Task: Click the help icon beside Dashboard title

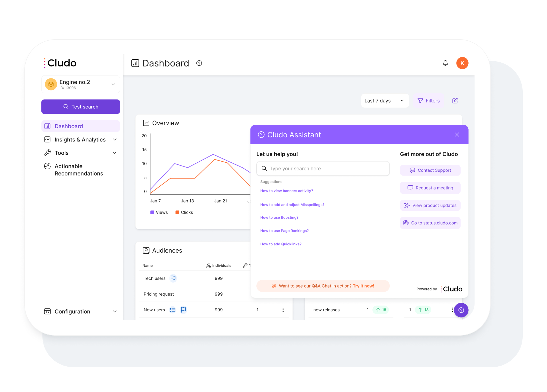Action: (199, 63)
